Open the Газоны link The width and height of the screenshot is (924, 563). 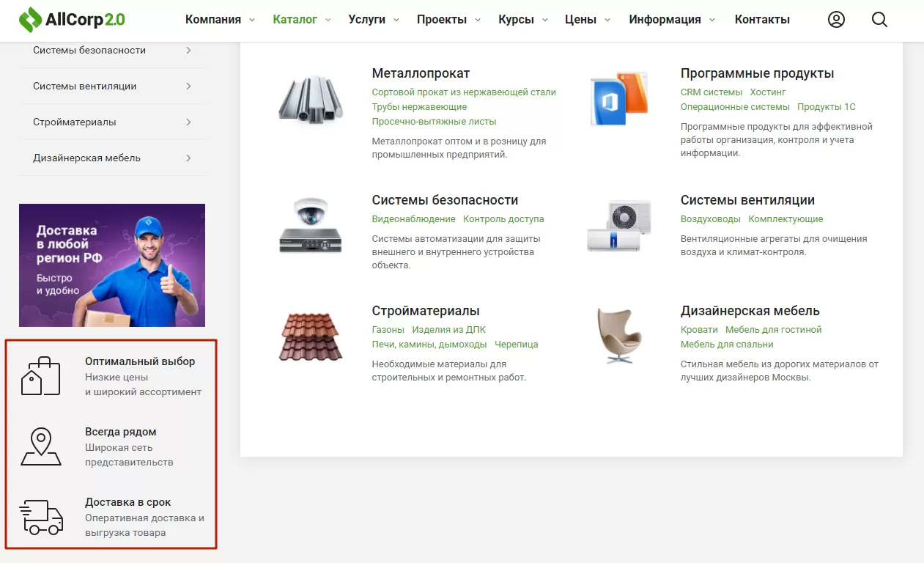pyautogui.click(x=388, y=330)
